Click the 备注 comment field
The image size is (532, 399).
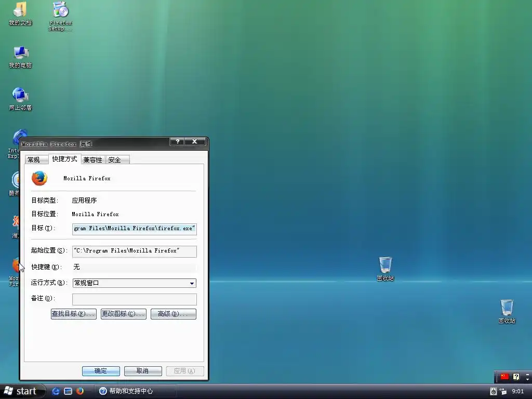(135, 299)
